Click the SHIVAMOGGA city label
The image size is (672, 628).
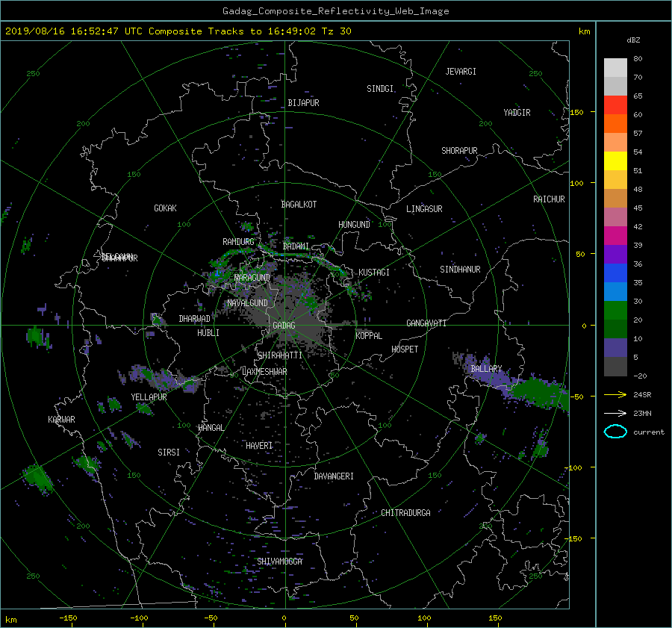(x=279, y=562)
